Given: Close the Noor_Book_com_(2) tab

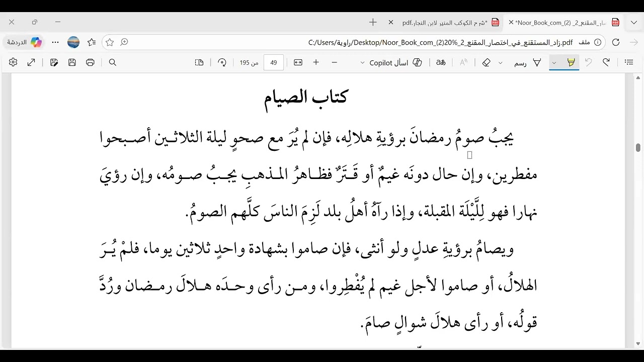Looking at the screenshot, I should pos(511,22).
